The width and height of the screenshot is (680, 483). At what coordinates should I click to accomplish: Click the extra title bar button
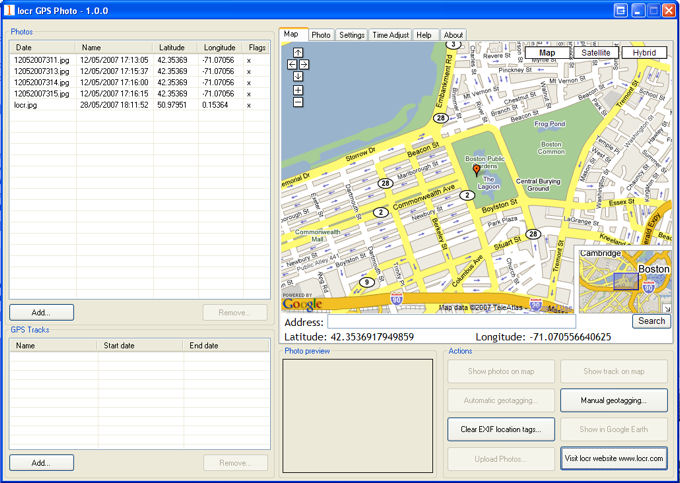pyautogui.click(x=621, y=10)
